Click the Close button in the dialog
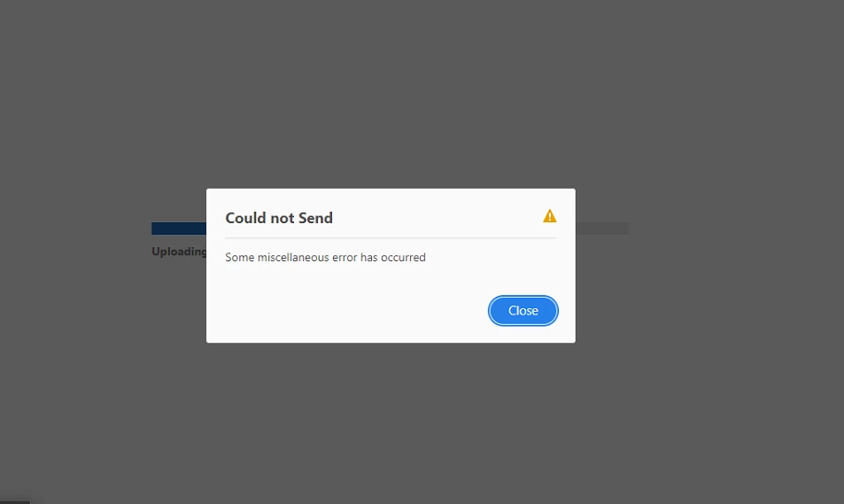Viewport: 844px width, 504px height. pyautogui.click(x=523, y=311)
